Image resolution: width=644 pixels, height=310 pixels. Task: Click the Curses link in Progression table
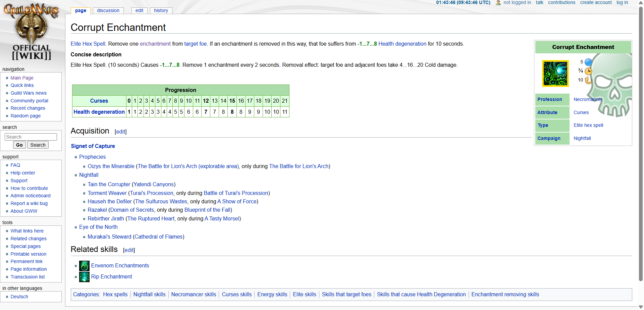click(x=99, y=101)
